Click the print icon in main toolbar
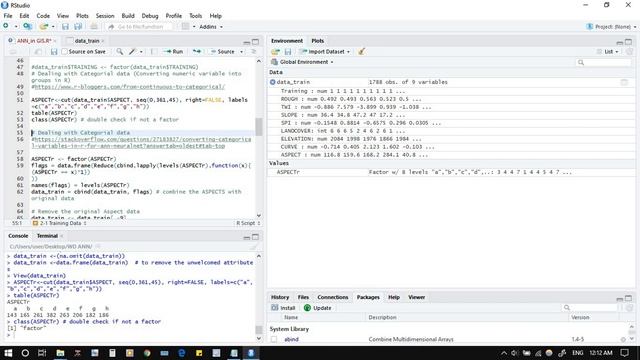Screen dimensions: 640x360 tap(94, 27)
